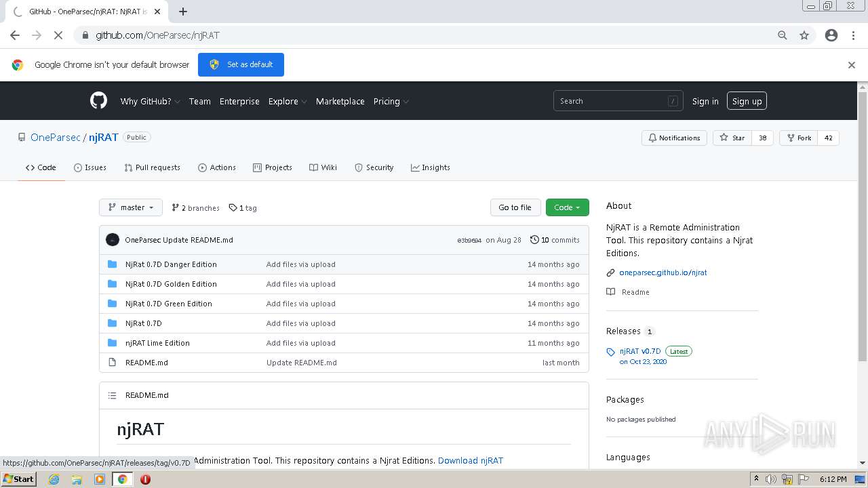Open the Windows Start menu

tap(19, 479)
